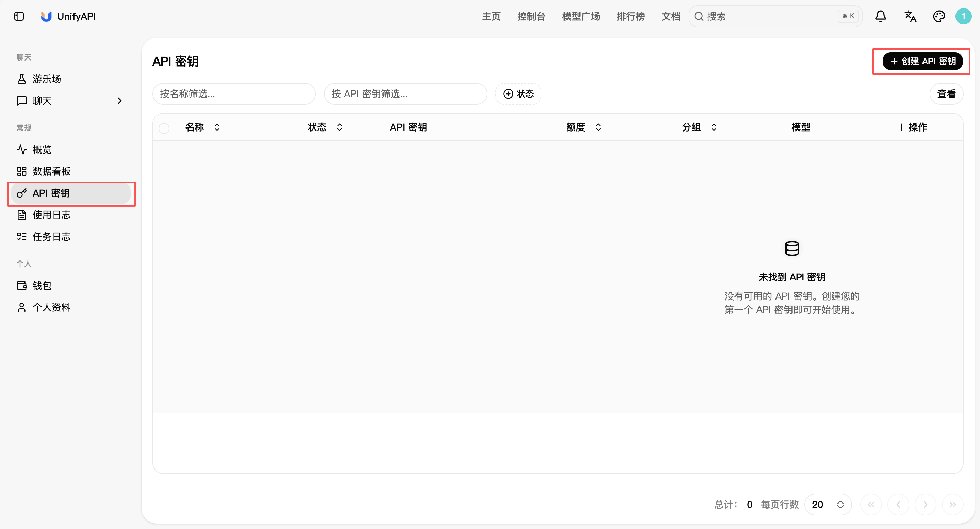Go to the last page button
980x529 pixels.
tap(953, 504)
